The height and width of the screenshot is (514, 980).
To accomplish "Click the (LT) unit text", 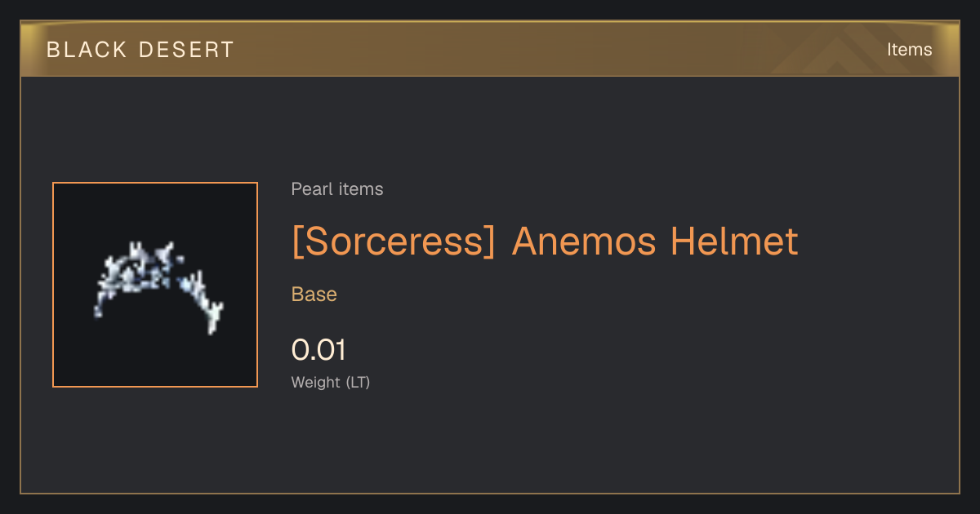I will (x=358, y=382).
